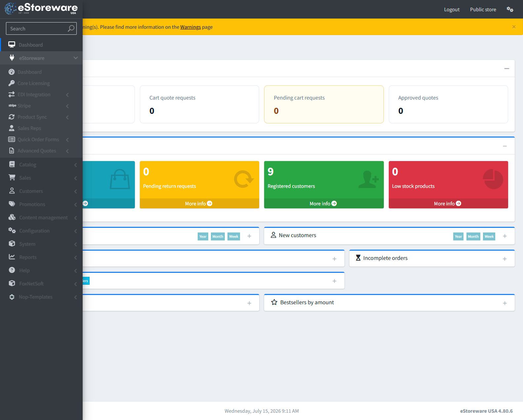Click the Content management cubes icon
This screenshot has width=523, height=420.
[x=12, y=217]
